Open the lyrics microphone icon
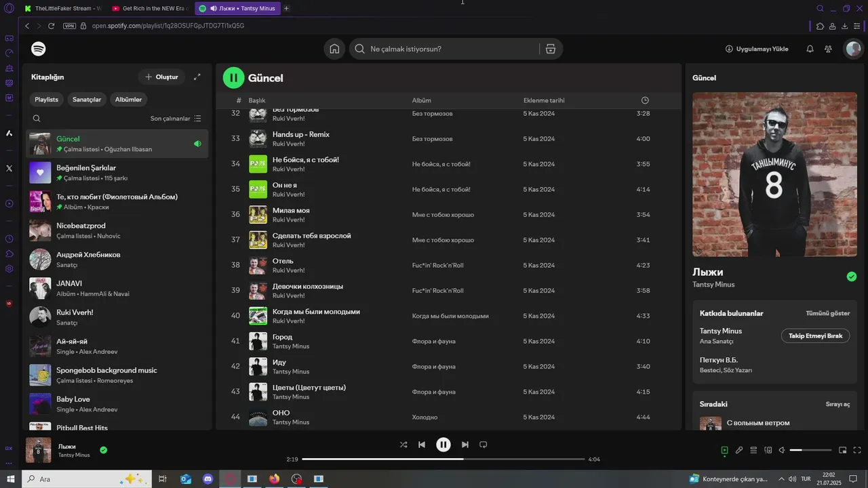The height and width of the screenshot is (488, 868). pos(739,450)
